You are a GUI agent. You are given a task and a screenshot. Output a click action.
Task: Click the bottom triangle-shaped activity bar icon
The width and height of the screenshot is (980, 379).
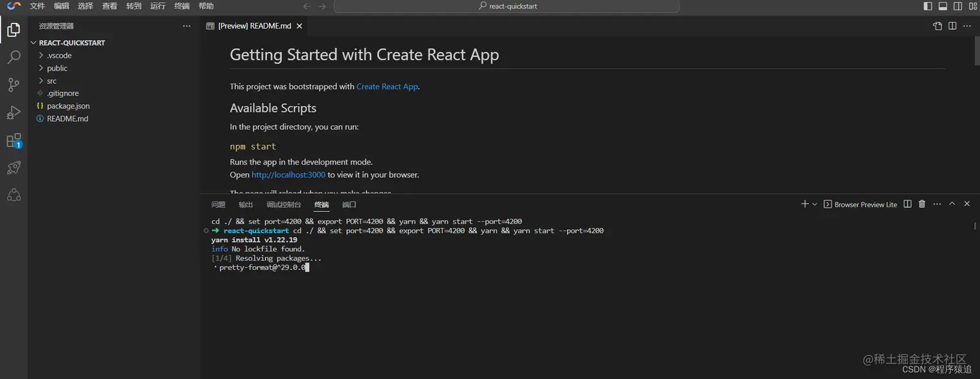(14, 195)
